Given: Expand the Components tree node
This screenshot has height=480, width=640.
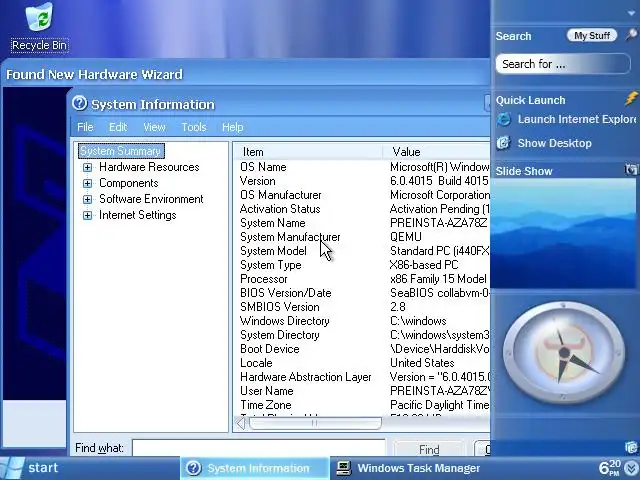Looking at the screenshot, I should click(87, 183).
